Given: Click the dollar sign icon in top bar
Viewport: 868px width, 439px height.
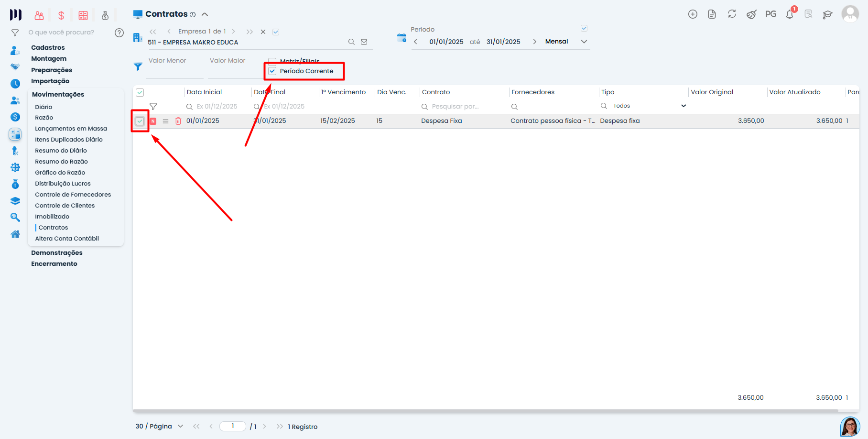Looking at the screenshot, I should pyautogui.click(x=61, y=15).
